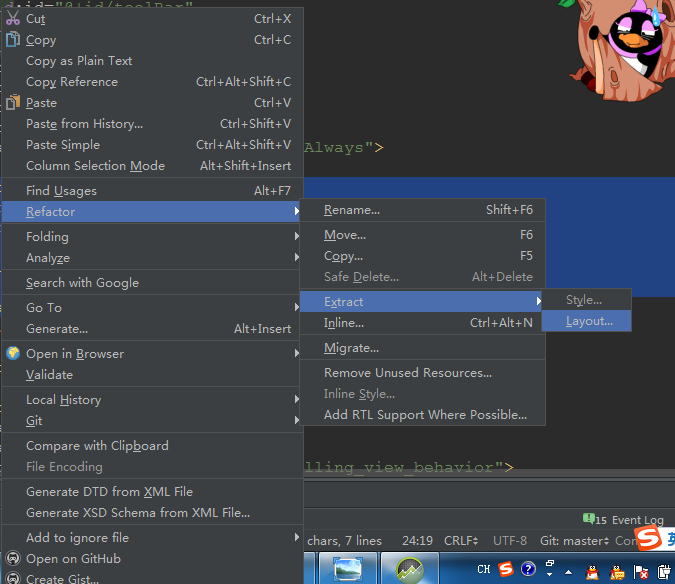Click the floating Sogou S toolbar icon
Image resolution: width=675 pixels, height=584 pixels.
648,538
